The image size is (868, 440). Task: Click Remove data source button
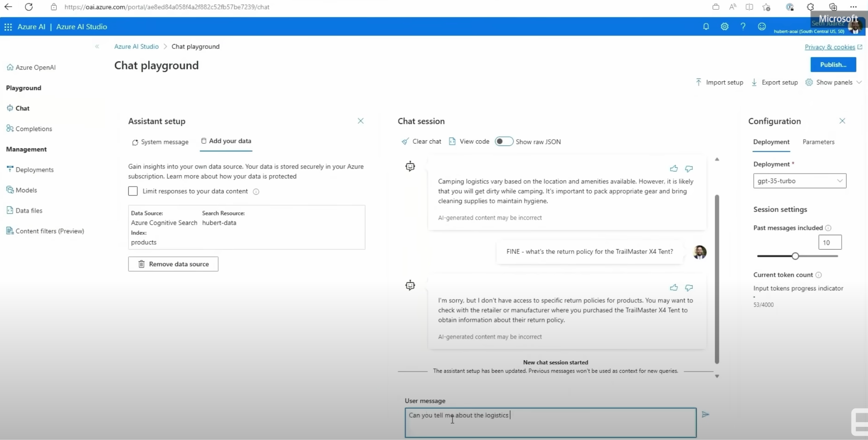173,264
